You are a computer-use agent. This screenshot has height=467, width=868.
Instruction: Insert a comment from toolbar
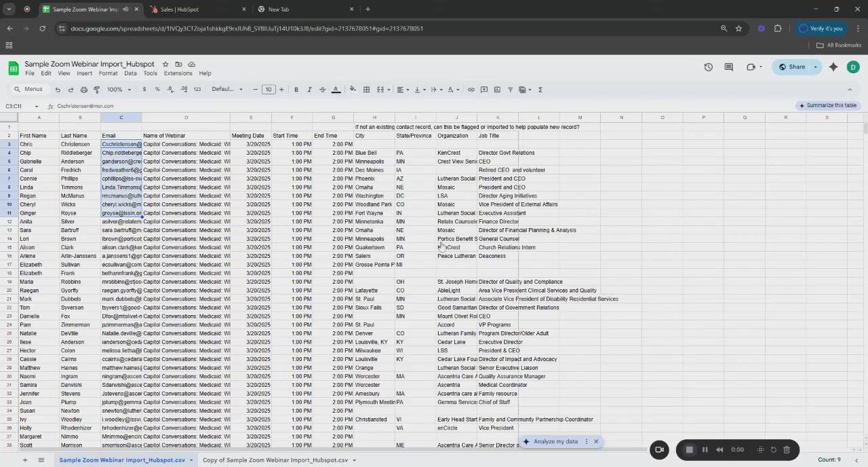pos(484,90)
